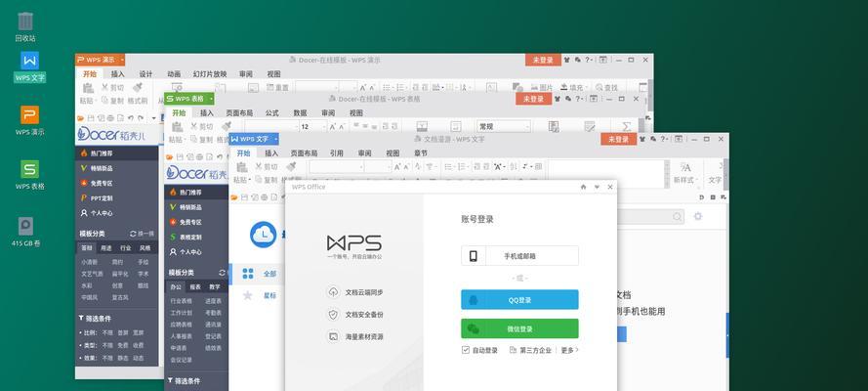
Task: Switch to 幻灯片放映 tab in WPS 演示
Action: 210,74
